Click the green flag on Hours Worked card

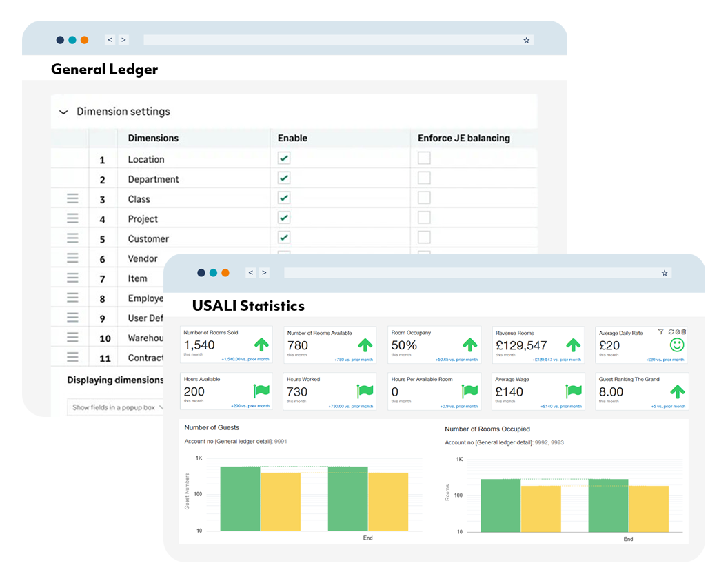click(x=364, y=391)
